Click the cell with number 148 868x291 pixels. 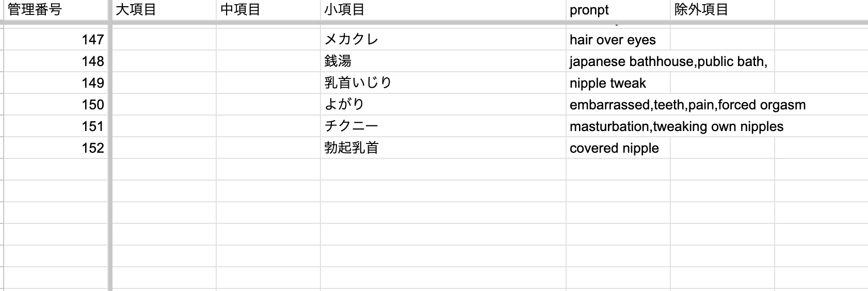[x=56, y=61]
